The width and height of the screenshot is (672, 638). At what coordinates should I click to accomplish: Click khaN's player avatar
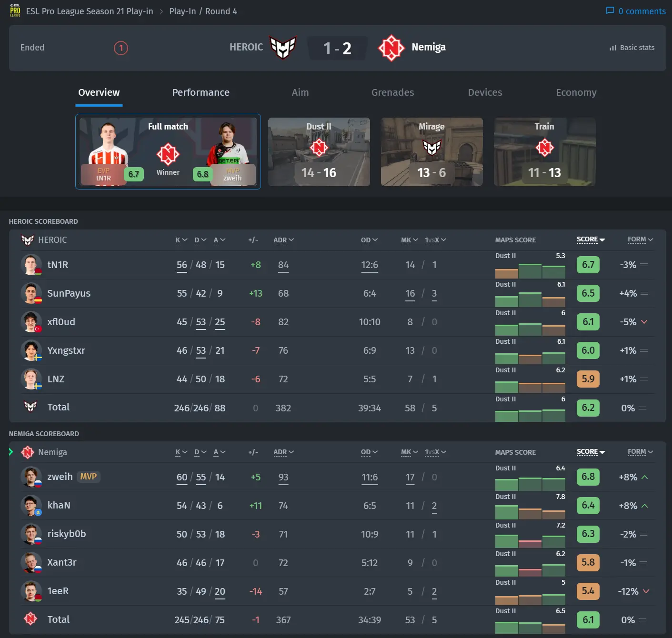[31, 505]
